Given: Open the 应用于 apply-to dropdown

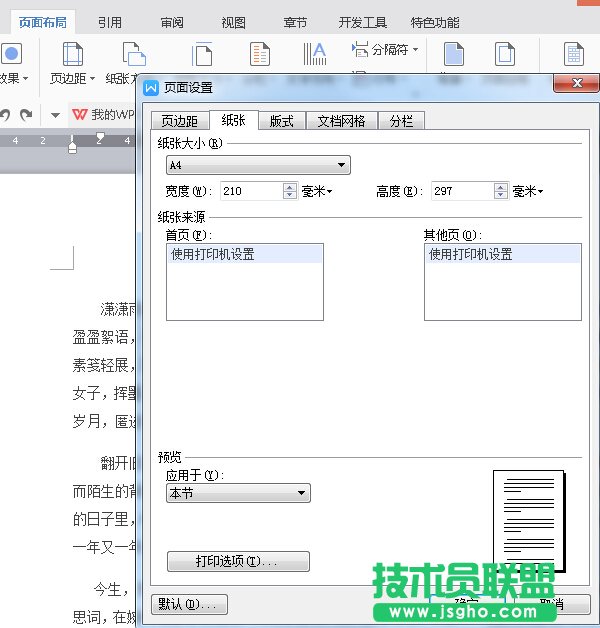Looking at the screenshot, I should coord(302,493).
